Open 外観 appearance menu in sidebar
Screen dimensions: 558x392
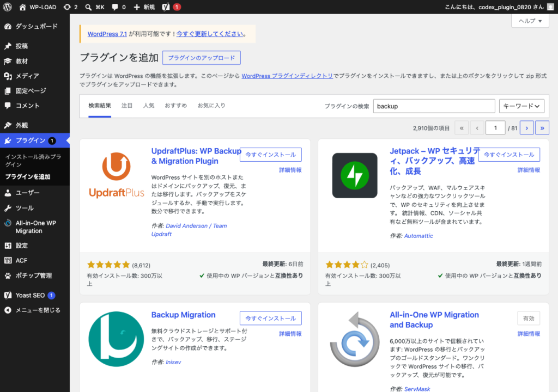click(35, 125)
